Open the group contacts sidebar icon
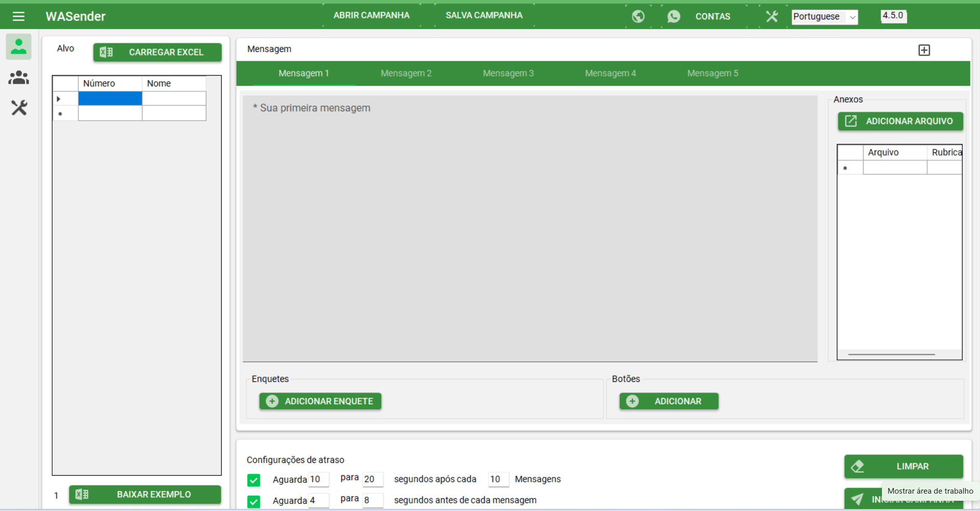Screen dimensions: 980x511 coord(19,78)
